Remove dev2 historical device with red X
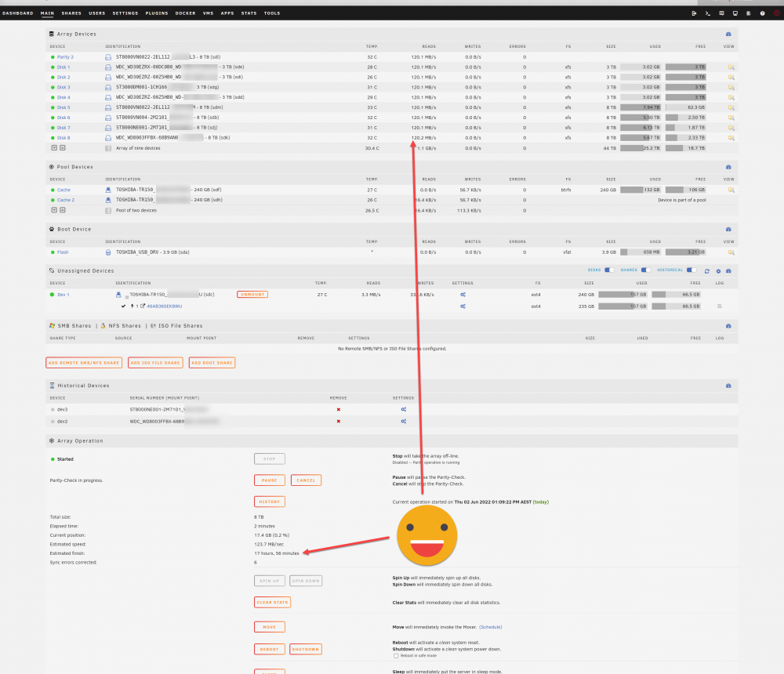Image resolution: width=784 pixels, height=674 pixels. click(339, 422)
